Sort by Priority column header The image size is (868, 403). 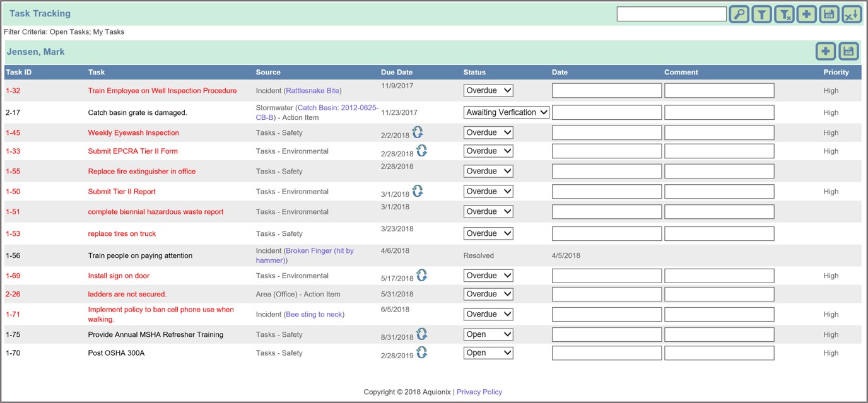tap(836, 73)
